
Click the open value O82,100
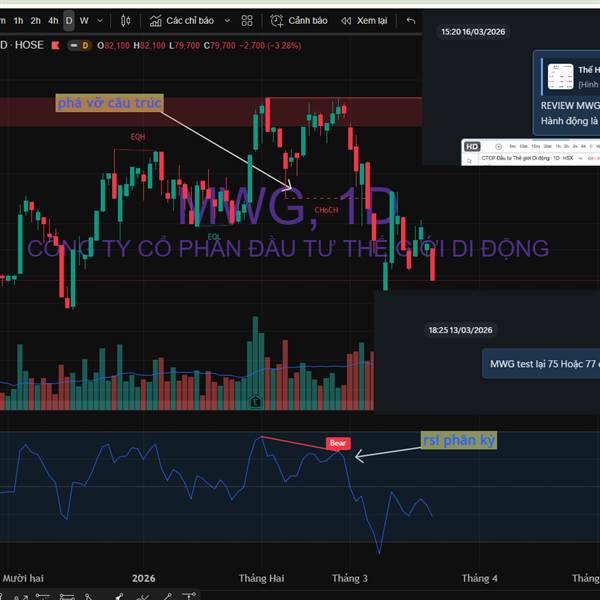(x=113, y=46)
